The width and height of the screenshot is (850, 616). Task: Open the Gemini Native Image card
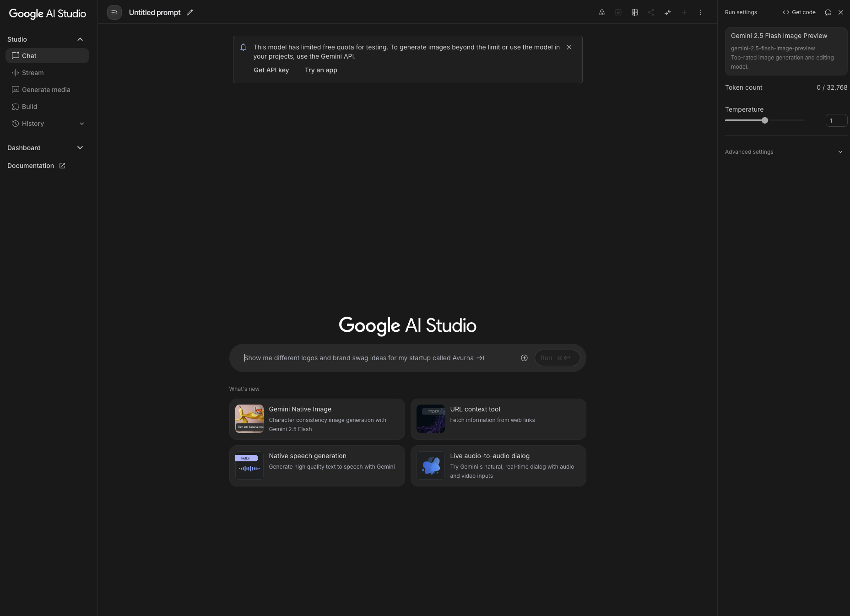[x=317, y=419]
